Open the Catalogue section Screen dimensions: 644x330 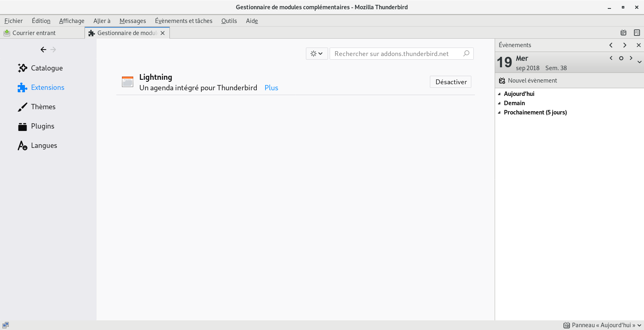40,68
